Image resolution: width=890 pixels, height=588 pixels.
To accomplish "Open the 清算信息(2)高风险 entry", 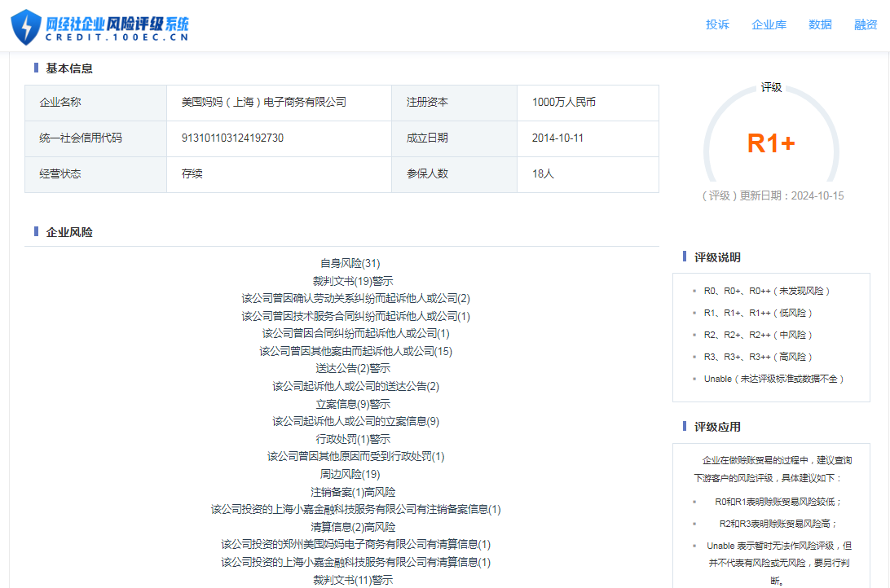I will [353, 527].
